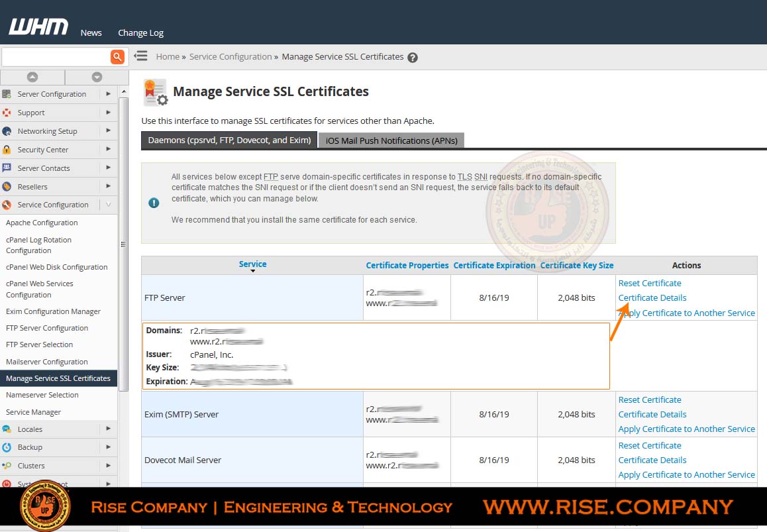Image resolution: width=767 pixels, height=532 pixels.
Task: Go to Service Configuration breadcrumb link
Action: tap(230, 57)
